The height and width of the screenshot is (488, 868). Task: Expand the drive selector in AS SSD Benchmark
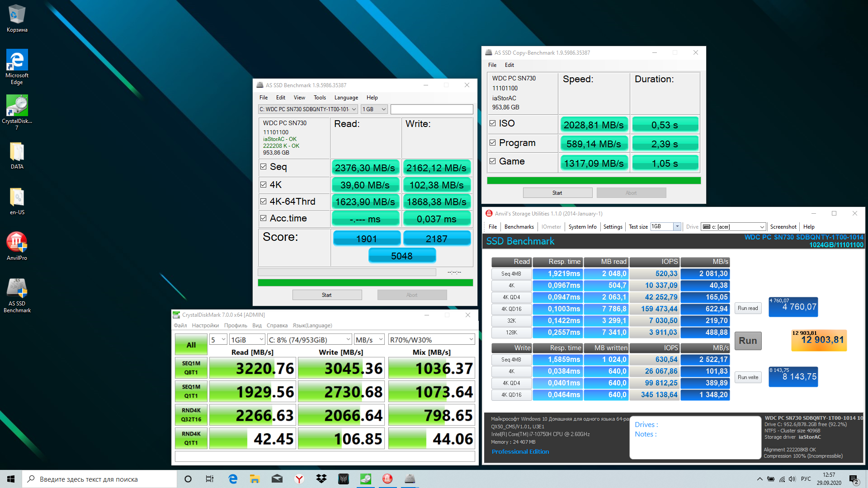tap(308, 109)
